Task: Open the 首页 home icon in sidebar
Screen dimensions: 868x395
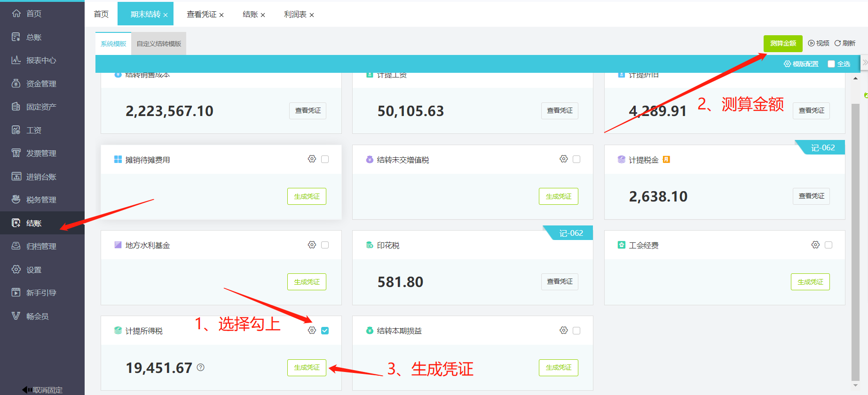Action: 16,14
